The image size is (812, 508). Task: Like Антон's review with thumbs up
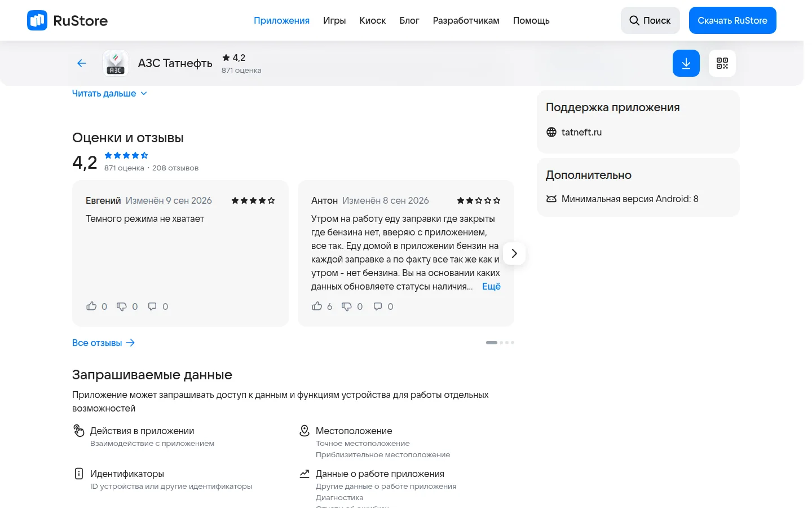point(317,306)
